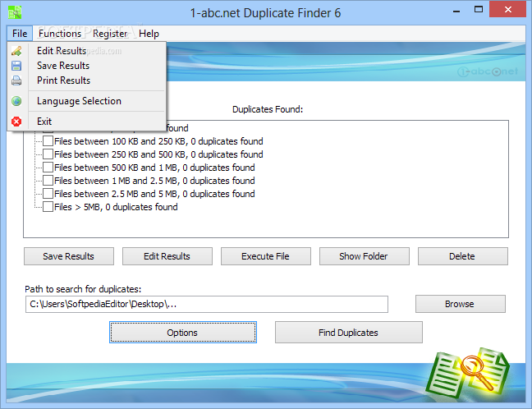Click the red X icon beside Exit

point(16,122)
